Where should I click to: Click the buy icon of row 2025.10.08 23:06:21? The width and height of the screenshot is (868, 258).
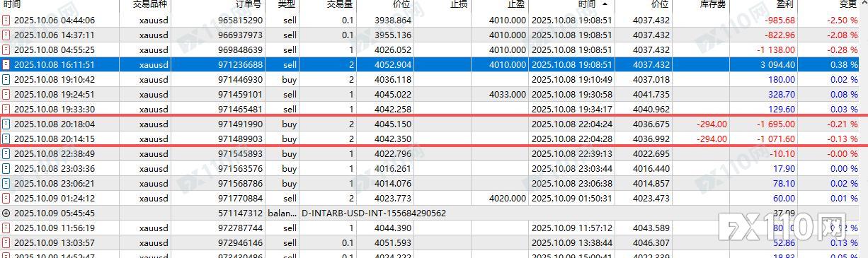click(6, 183)
